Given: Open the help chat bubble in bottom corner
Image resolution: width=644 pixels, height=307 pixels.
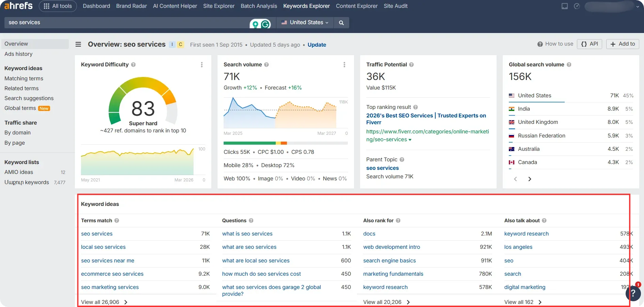Looking at the screenshot, I should click(x=633, y=293).
